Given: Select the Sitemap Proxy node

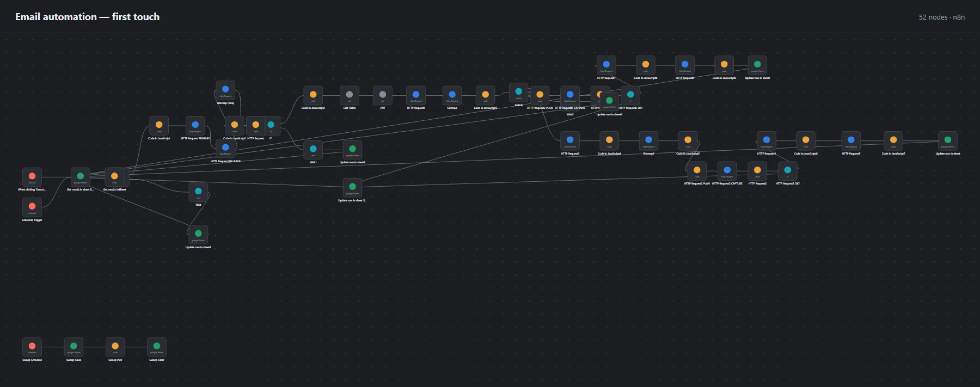Looking at the screenshot, I should 225,91.
